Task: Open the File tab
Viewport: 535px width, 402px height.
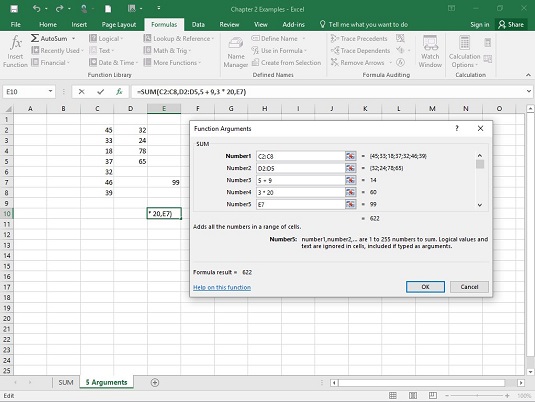Action: coord(15,25)
